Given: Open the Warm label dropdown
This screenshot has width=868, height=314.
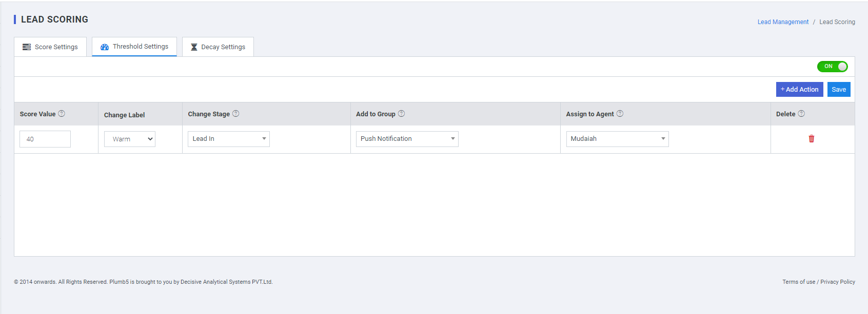Looking at the screenshot, I should click(x=130, y=139).
